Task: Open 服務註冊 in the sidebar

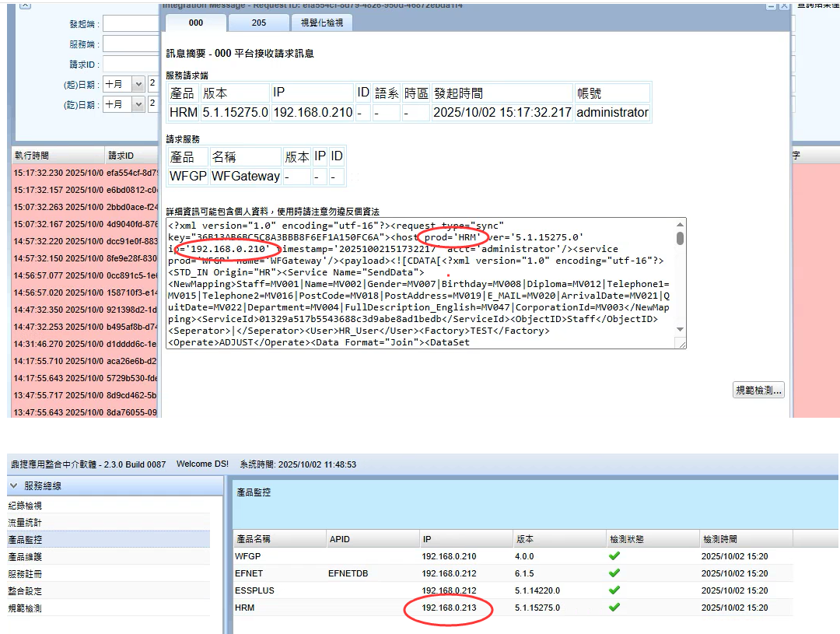Action: point(25,574)
